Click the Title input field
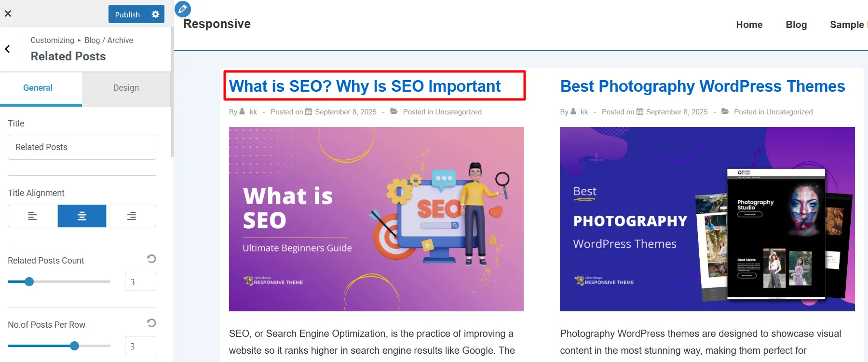 (x=82, y=147)
